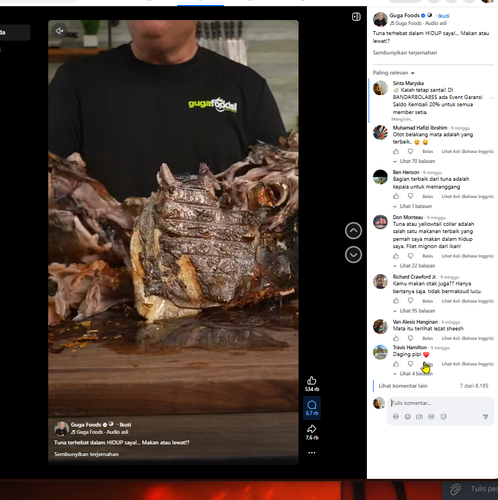Love-react to Don Monteau's comment
Viewport: 498px width, 500px height.
410,256
